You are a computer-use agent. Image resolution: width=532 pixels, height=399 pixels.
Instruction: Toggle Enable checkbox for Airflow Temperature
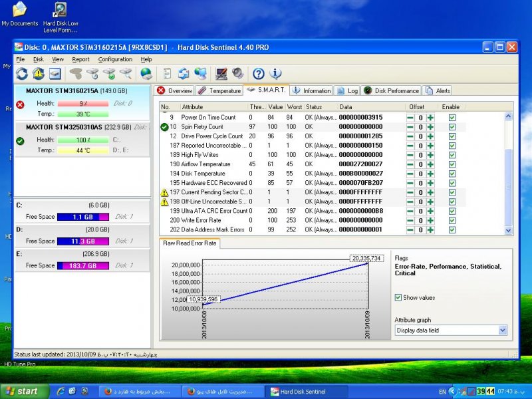point(452,164)
